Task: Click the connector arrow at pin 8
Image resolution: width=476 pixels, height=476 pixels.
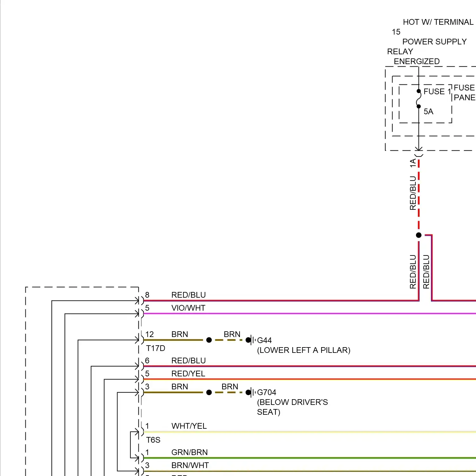Action: (137, 301)
